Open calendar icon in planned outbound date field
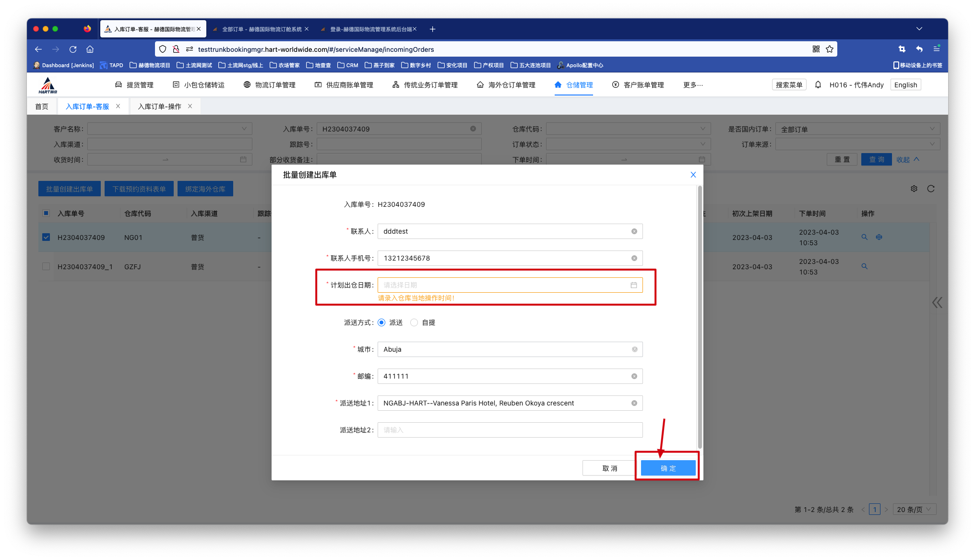This screenshot has height=560, width=975. (x=633, y=285)
